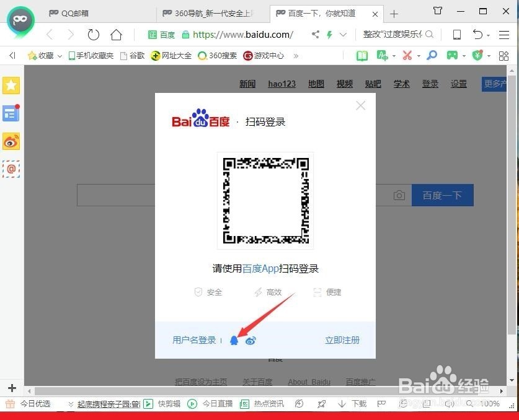The width and height of the screenshot is (519, 420).
Task: Click the mobile device icon in toolbar
Action: pyautogui.click(x=457, y=35)
